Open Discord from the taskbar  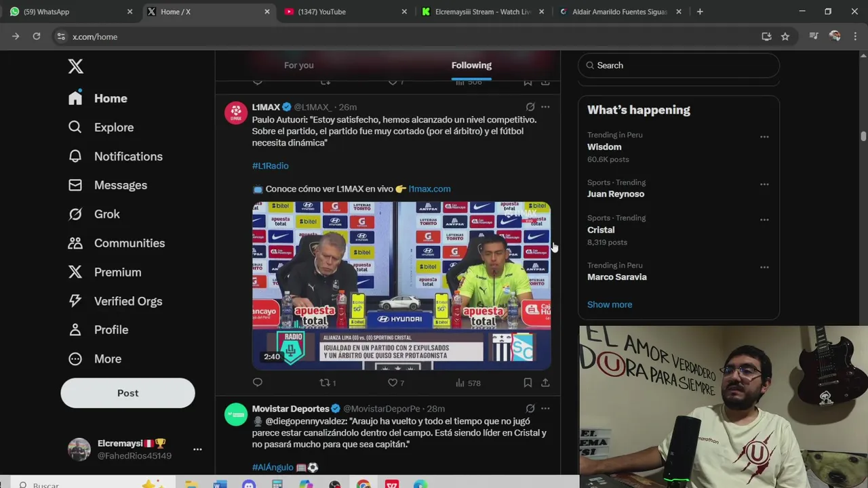click(x=249, y=485)
